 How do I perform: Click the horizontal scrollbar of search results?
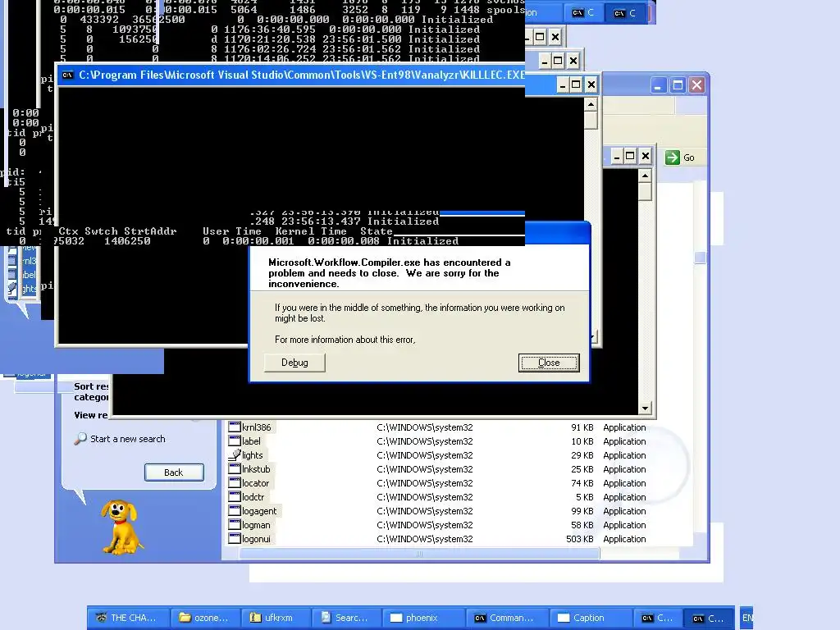click(x=419, y=554)
